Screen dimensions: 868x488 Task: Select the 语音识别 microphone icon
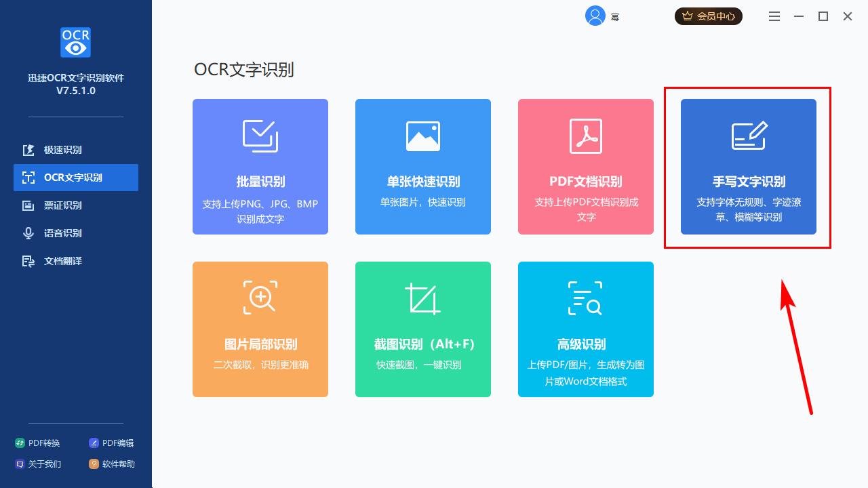28,233
